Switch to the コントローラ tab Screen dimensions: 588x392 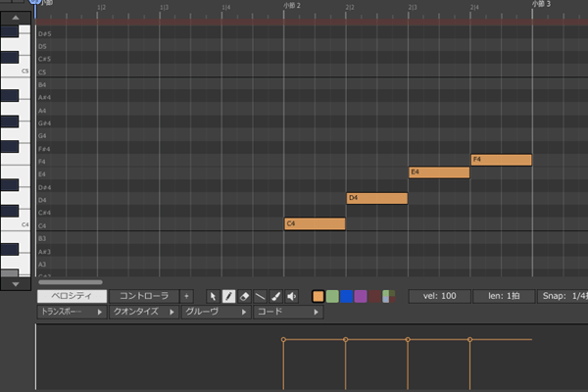143,296
